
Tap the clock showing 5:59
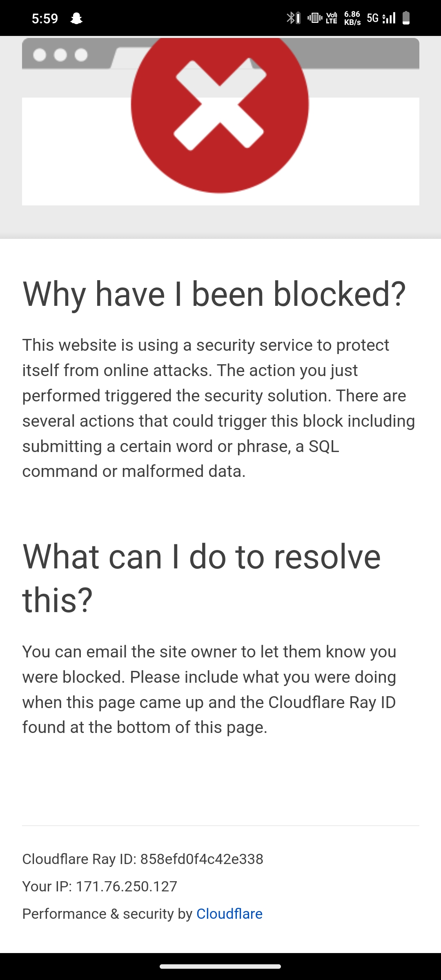point(45,18)
